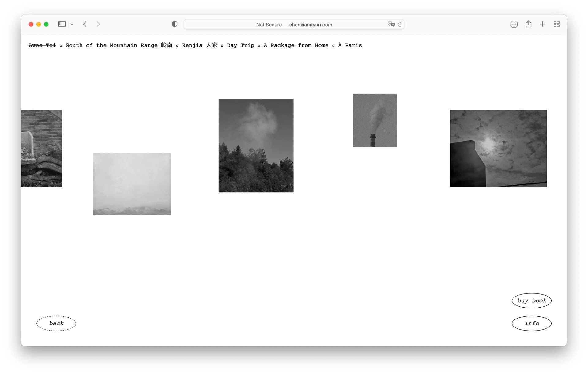Select Renjia 人家 in the navigation
588x374 pixels.
(199, 45)
